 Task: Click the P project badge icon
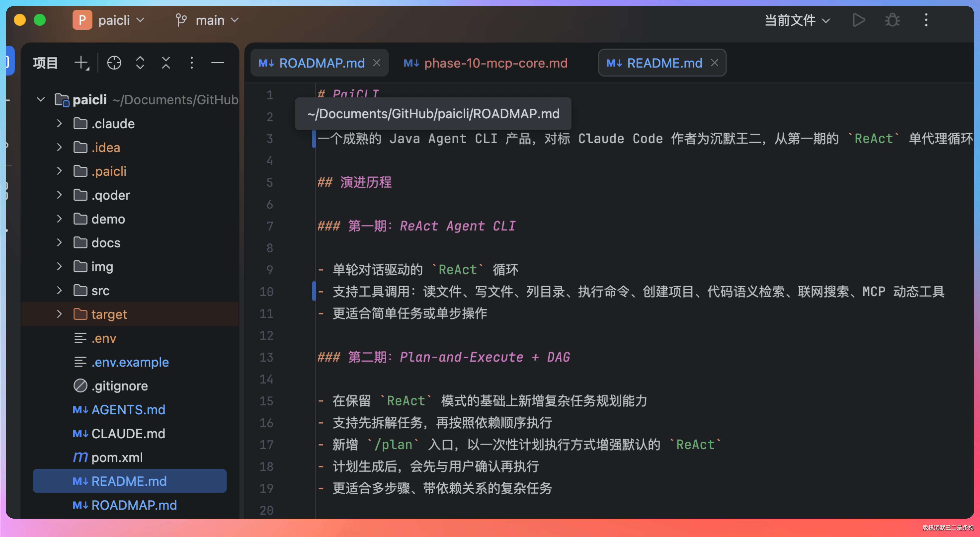(x=82, y=20)
